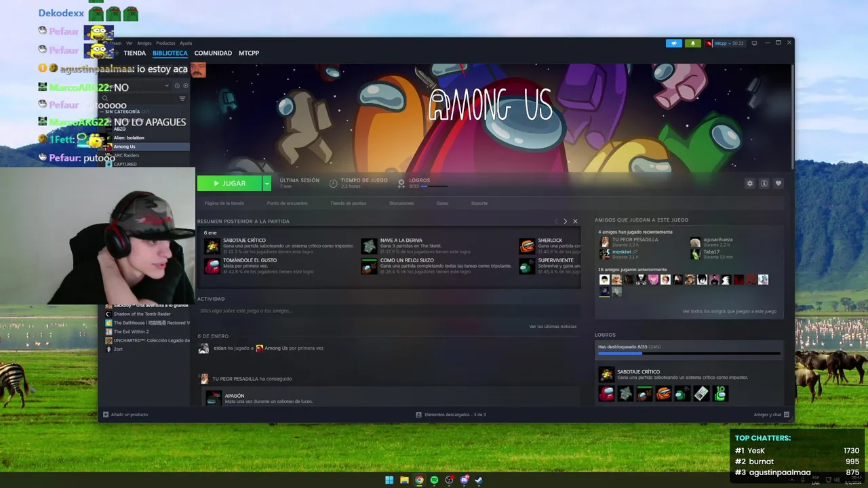Screen dimensions: 868x488
Task: Close the post-game summary panel
Action: [x=575, y=221]
